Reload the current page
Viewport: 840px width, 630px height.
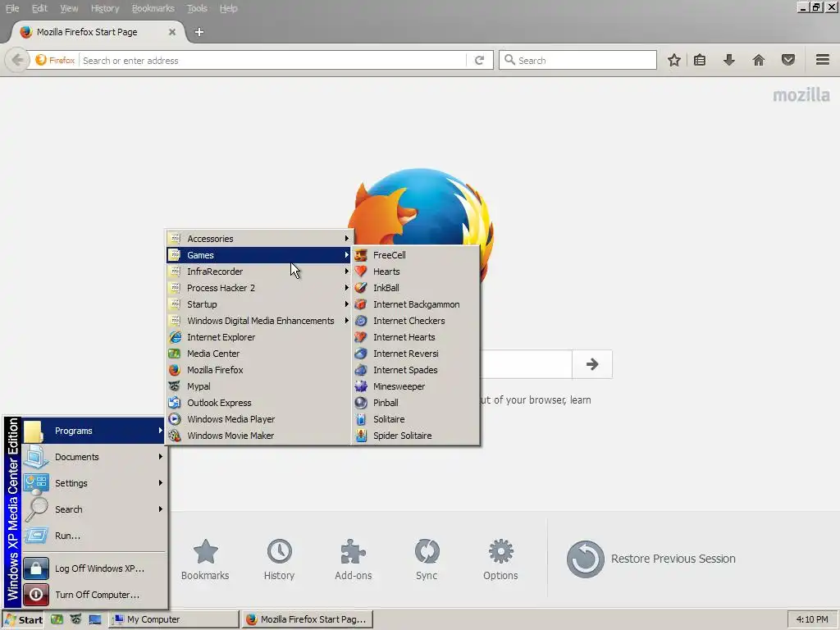coord(479,61)
